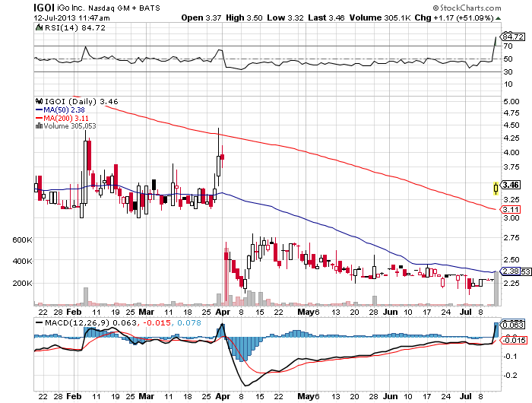Click the 30 level on RSI axis

(508, 71)
